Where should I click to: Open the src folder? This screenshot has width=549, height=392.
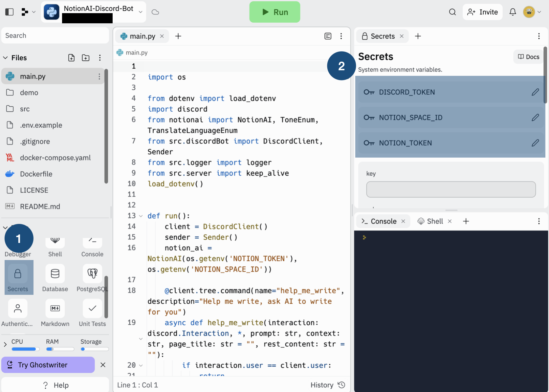pyautogui.click(x=53, y=109)
